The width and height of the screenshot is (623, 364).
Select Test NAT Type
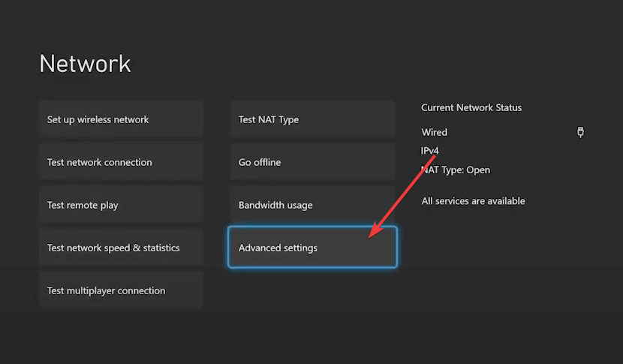pos(312,119)
